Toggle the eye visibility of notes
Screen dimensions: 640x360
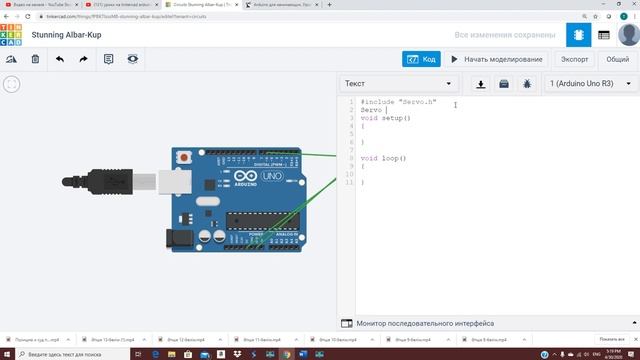click(x=133, y=59)
